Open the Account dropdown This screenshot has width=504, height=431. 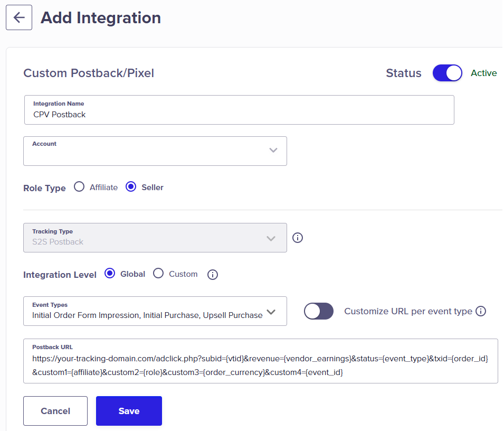pos(155,151)
